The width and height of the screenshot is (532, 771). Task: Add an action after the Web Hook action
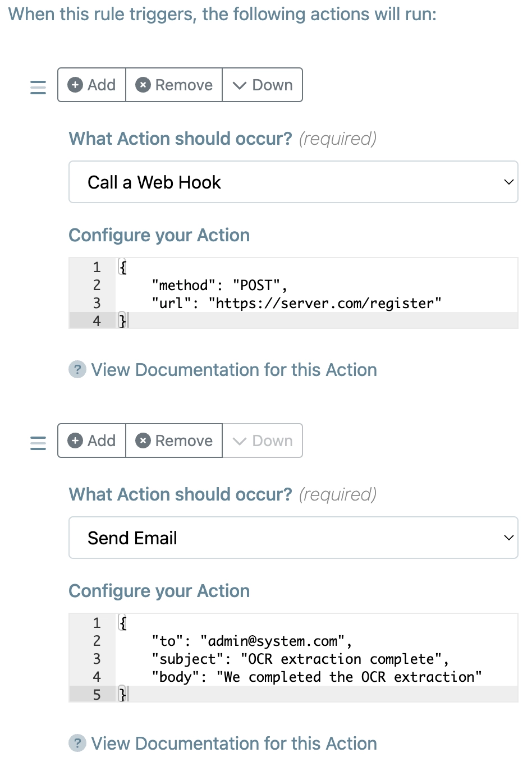point(92,85)
